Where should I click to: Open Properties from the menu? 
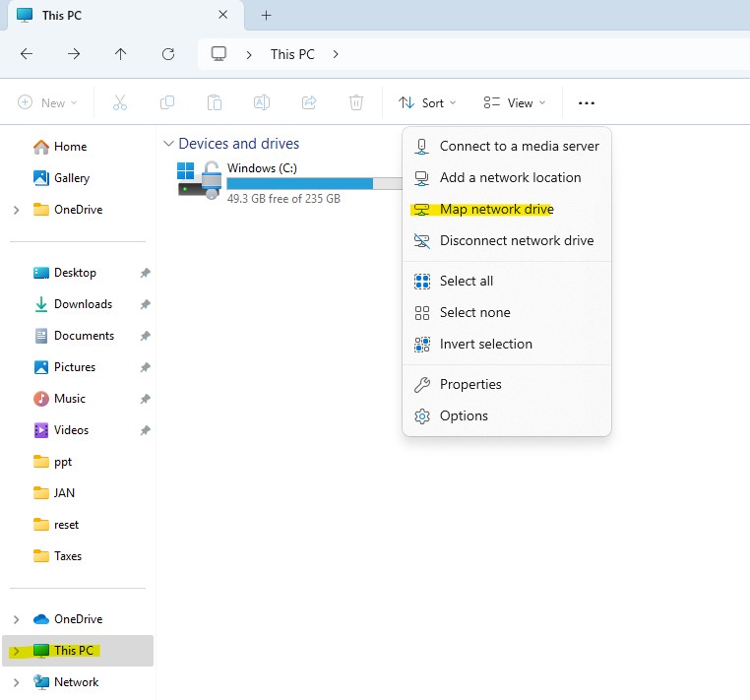point(507,384)
